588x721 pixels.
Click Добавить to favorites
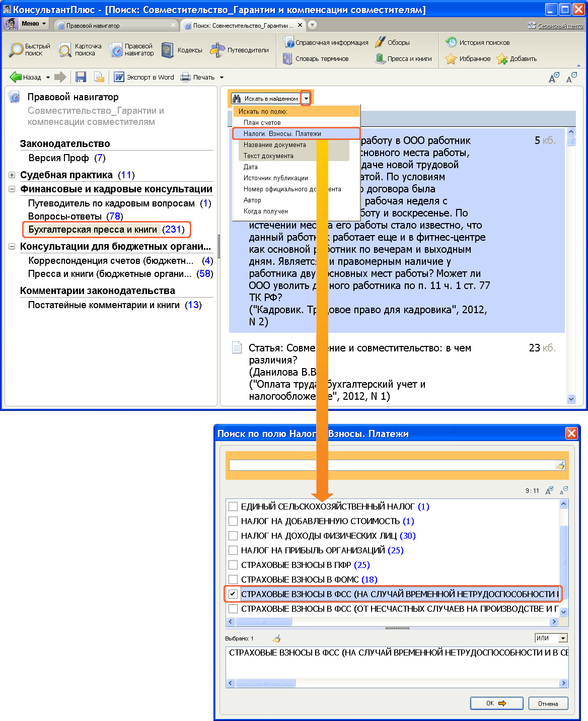[517, 59]
